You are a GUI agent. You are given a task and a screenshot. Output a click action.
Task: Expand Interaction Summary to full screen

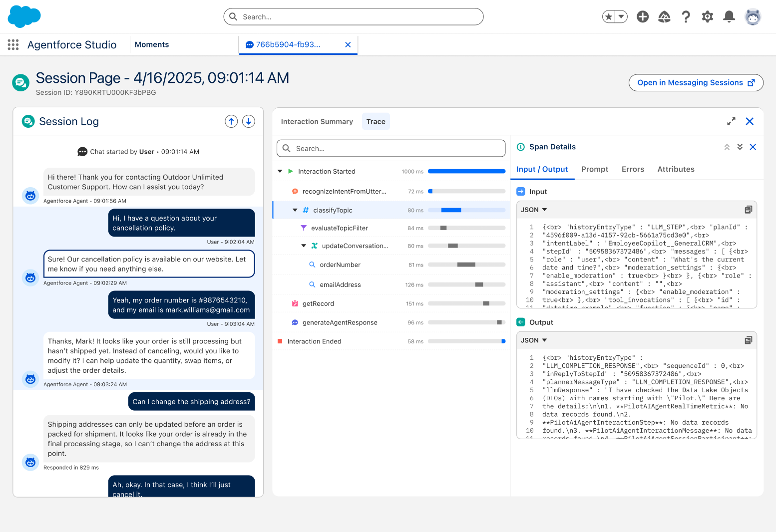point(731,121)
